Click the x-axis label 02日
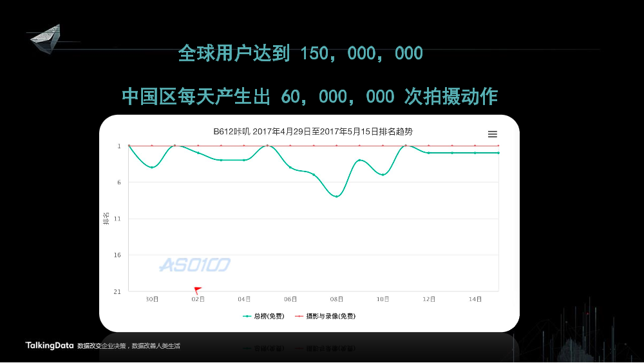 [198, 299]
